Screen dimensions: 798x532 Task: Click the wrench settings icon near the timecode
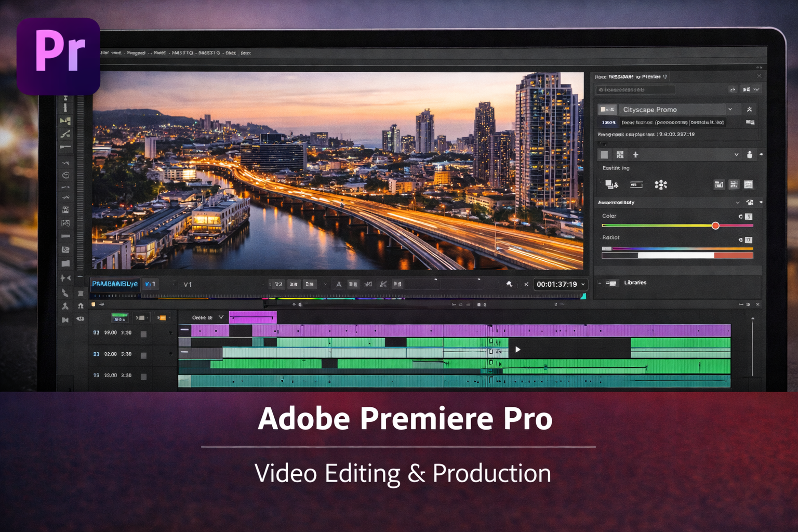coord(509,284)
